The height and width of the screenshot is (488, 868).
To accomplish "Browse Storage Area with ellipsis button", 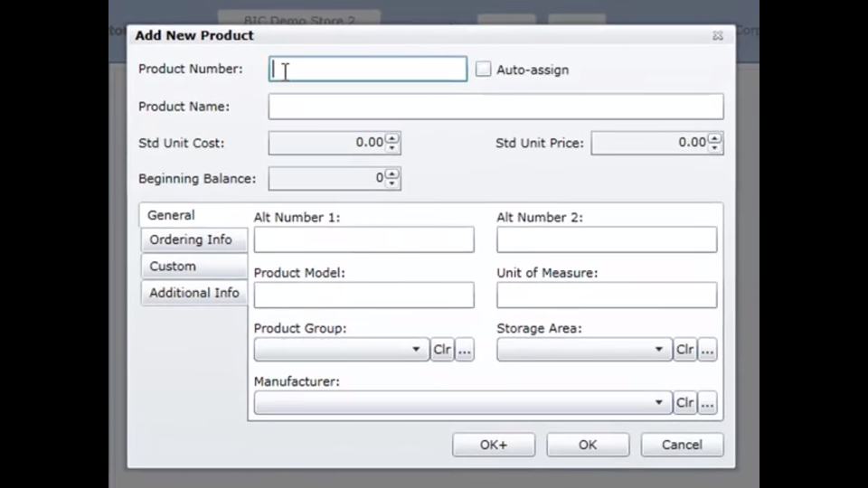I will pyautogui.click(x=707, y=350).
